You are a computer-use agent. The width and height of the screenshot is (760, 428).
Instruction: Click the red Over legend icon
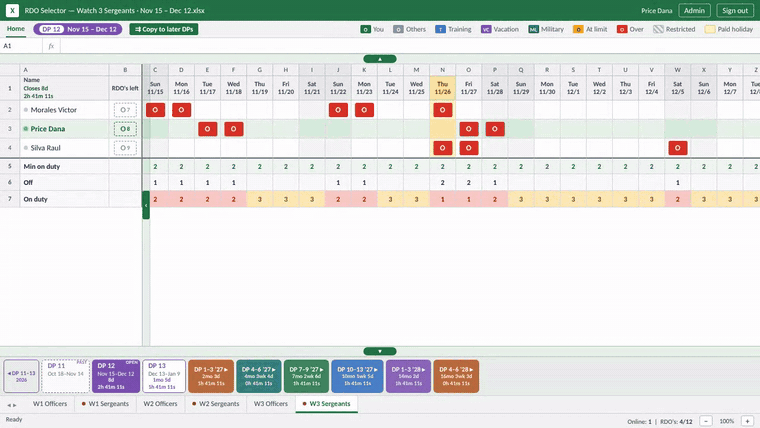tap(622, 30)
